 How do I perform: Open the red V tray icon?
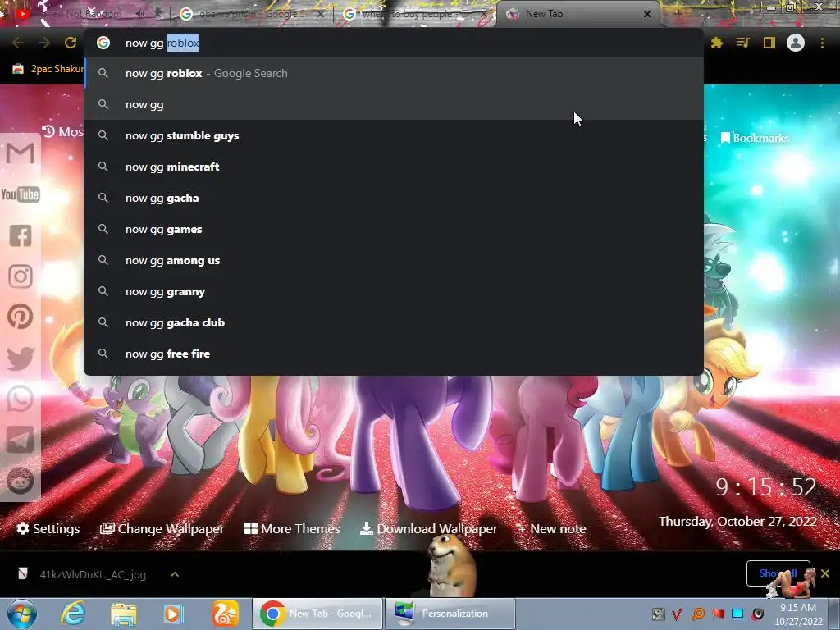point(677,614)
